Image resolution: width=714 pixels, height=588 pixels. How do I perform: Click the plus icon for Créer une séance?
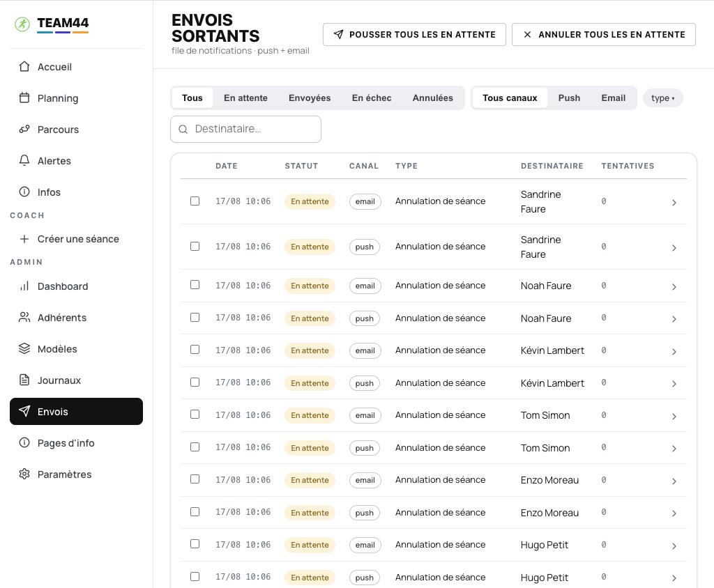[24, 239]
